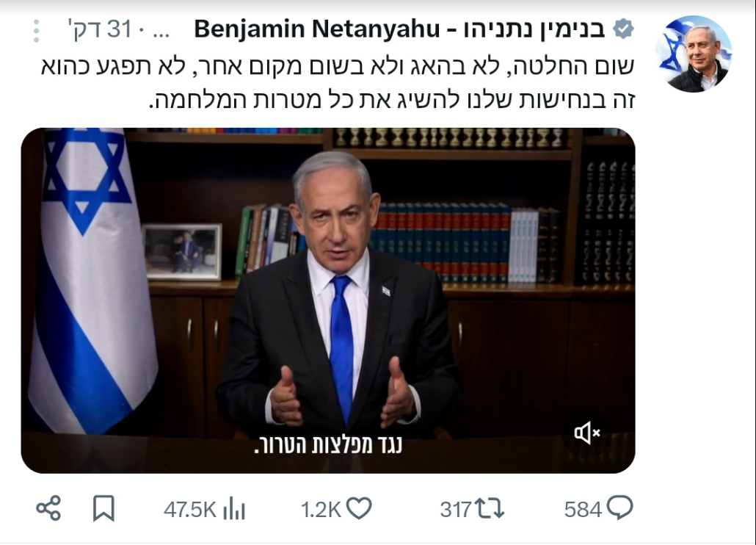Reply using the speech bubble icon
Viewport: 756px width, 545px height.
pos(620,508)
